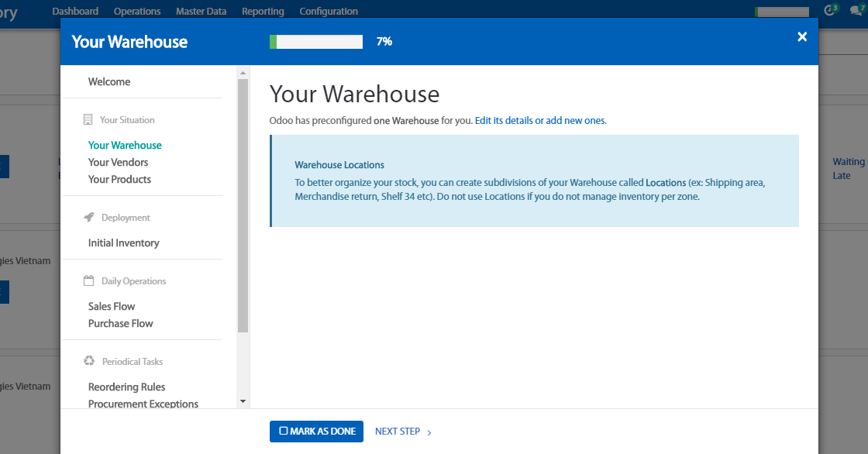Click the building icon beside Your Situation
Viewport: 868px width, 454px height.
[88, 120]
